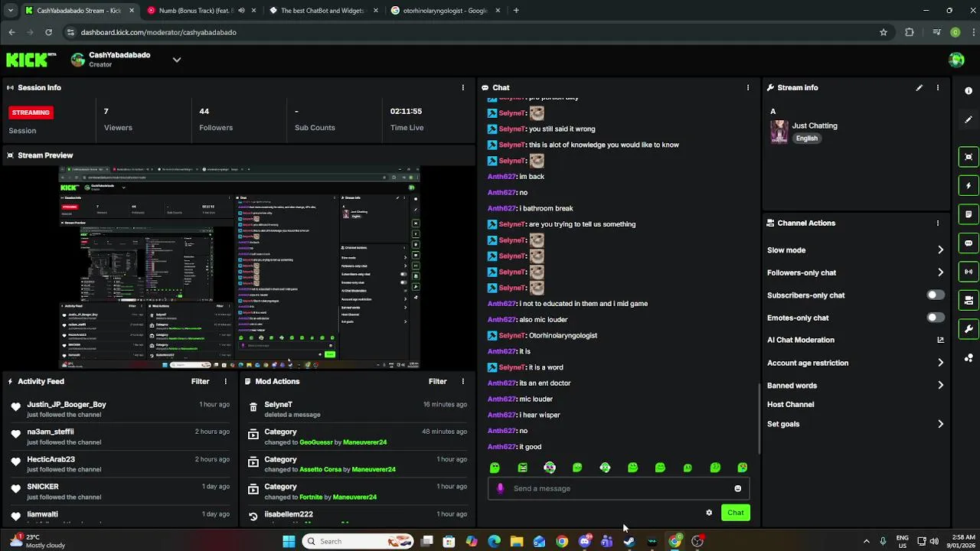Click the three-dots cluster icon at sidebar bottom
Image resolution: width=980 pixels, height=551 pixels.
[969, 357]
